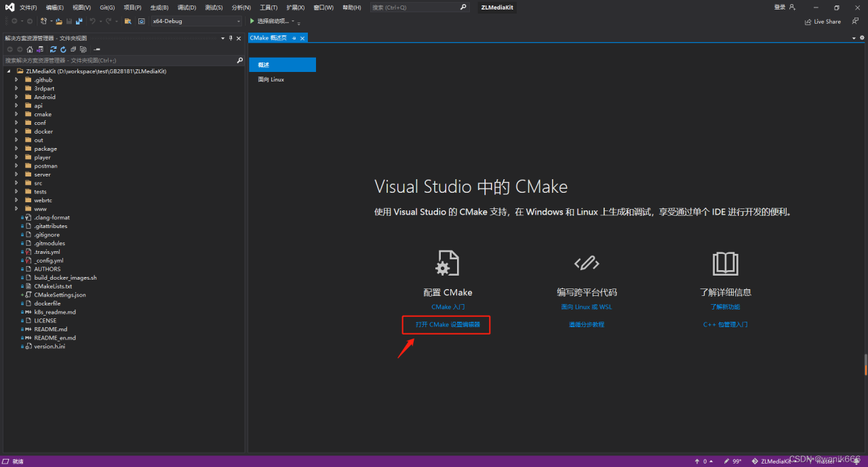Image resolution: width=868 pixels, height=467 pixels.
Task: Toggle Show All Files in Solution Explorer
Action: [83, 50]
